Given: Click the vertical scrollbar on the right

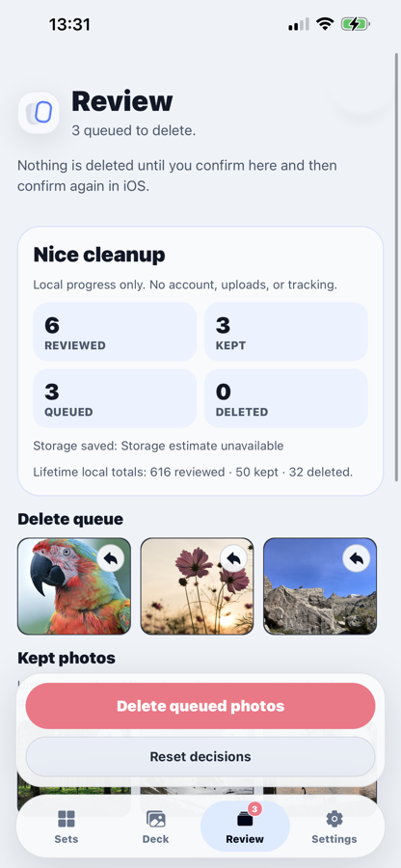Looking at the screenshot, I should (396, 267).
